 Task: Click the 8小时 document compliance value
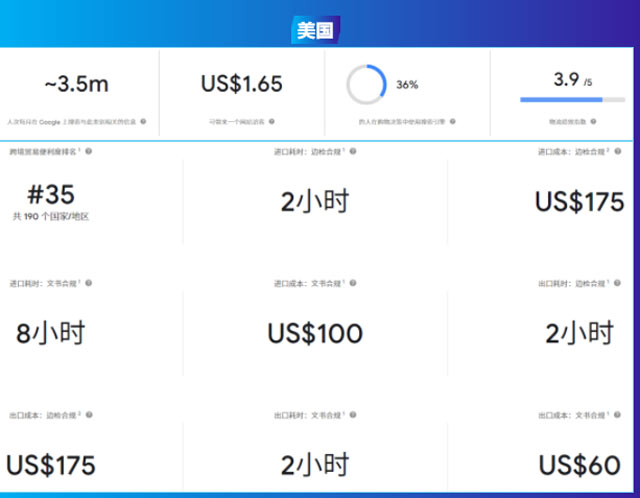51,333
